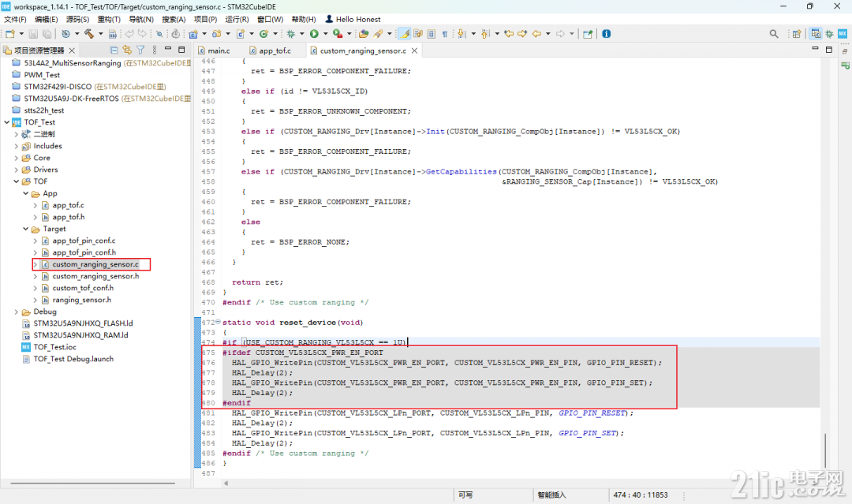The height and width of the screenshot is (504, 852).
Task: Toggle Show Whitespace Characters pilcrow
Action: click(x=445, y=34)
